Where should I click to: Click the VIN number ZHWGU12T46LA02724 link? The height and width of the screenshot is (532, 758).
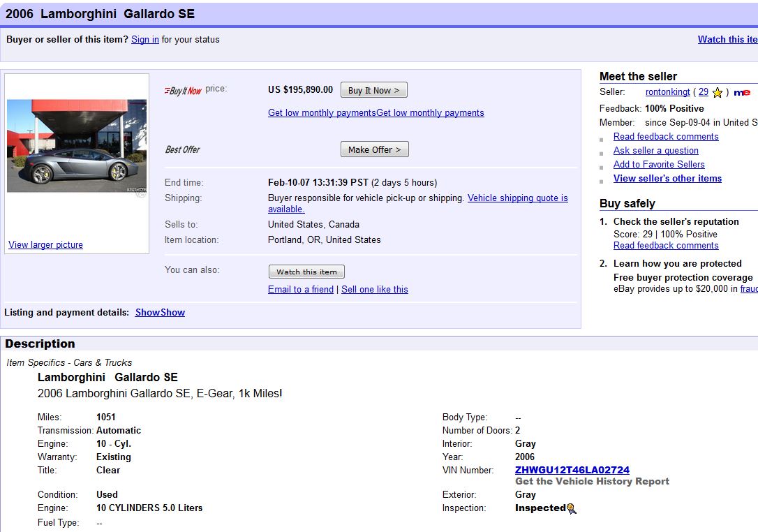[x=572, y=471]
